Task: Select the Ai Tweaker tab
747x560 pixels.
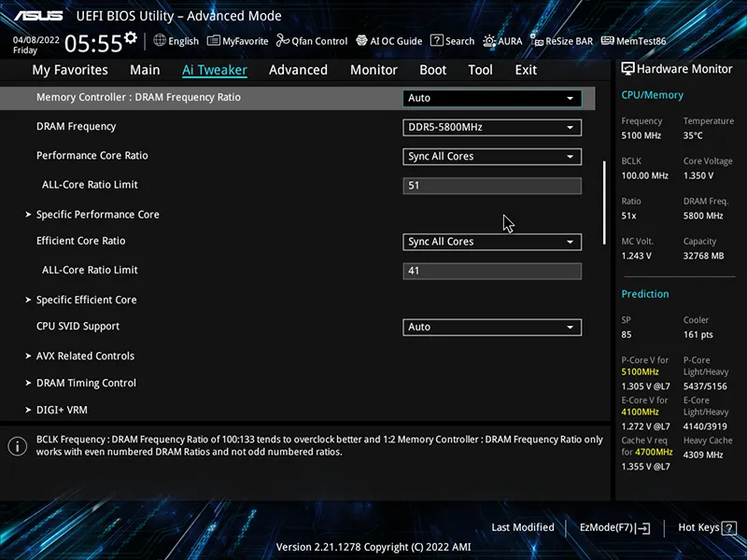Action: [x=215, y=70]
